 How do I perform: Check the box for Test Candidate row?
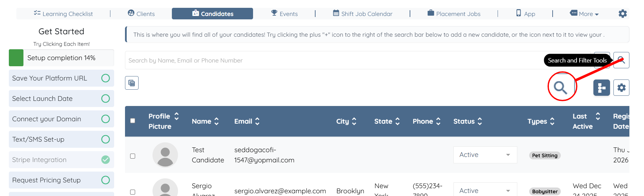tap(133, 156)
